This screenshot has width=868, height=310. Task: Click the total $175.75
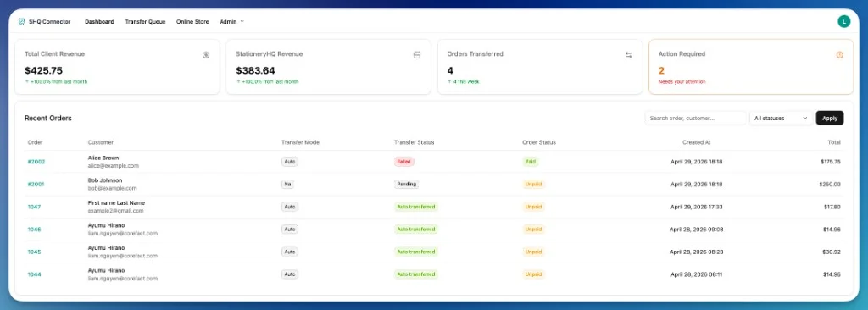click(831, 162)
